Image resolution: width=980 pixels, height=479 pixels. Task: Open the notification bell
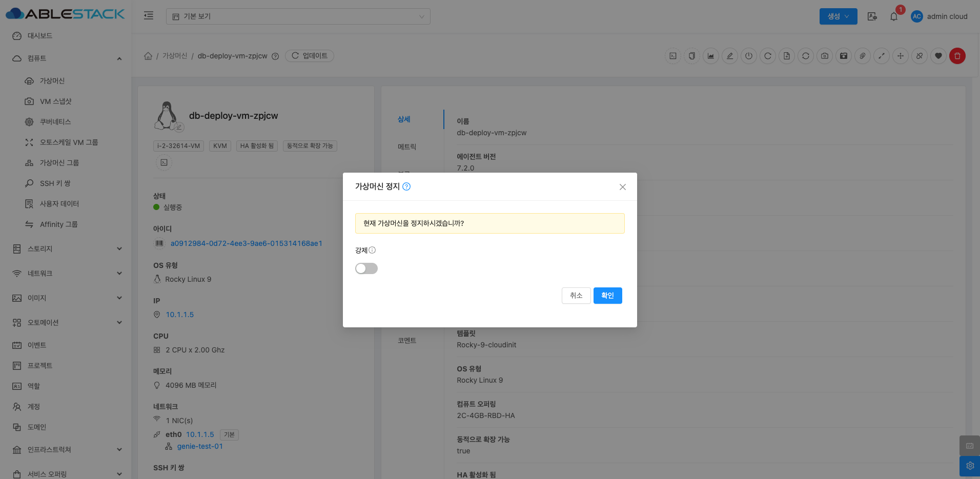tap(894, 16)
